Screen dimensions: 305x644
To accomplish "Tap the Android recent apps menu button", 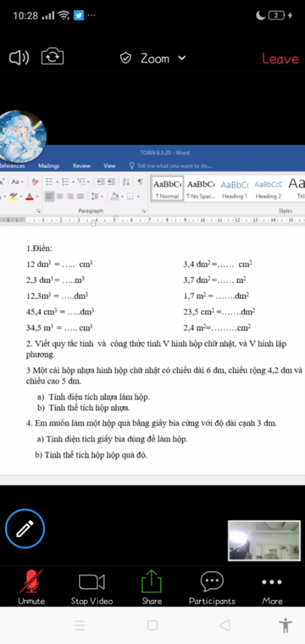I will pyautogui.click(x=80, y=625).
